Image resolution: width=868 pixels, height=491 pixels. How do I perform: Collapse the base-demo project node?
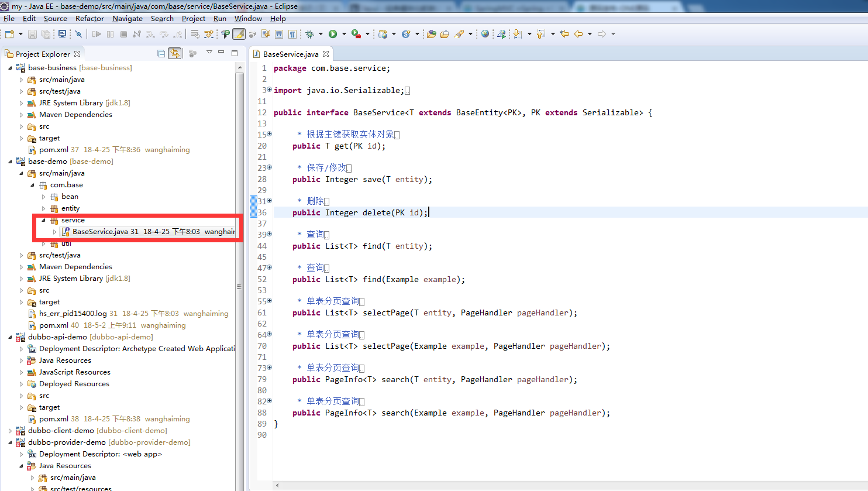tap(11, 162)
